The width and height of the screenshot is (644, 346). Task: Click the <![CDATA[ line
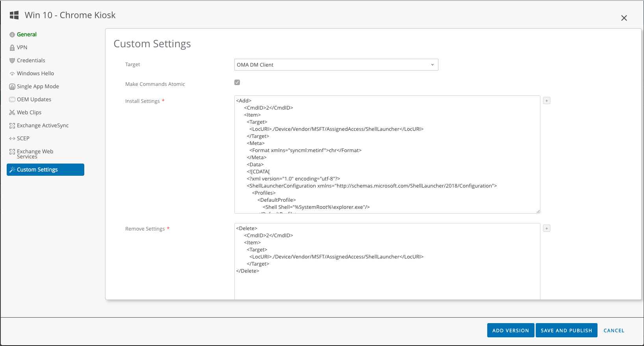(x=258, y=172)
